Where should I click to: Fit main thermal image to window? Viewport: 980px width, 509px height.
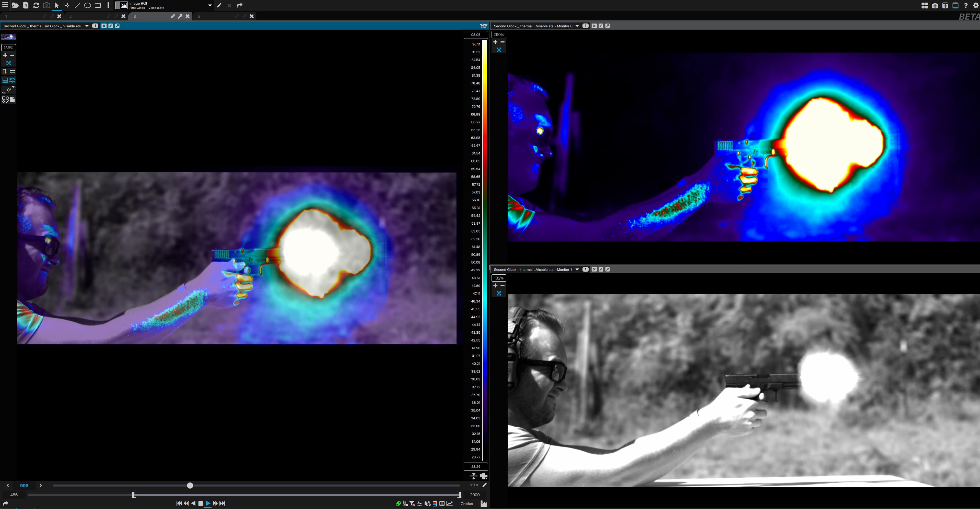9,63
